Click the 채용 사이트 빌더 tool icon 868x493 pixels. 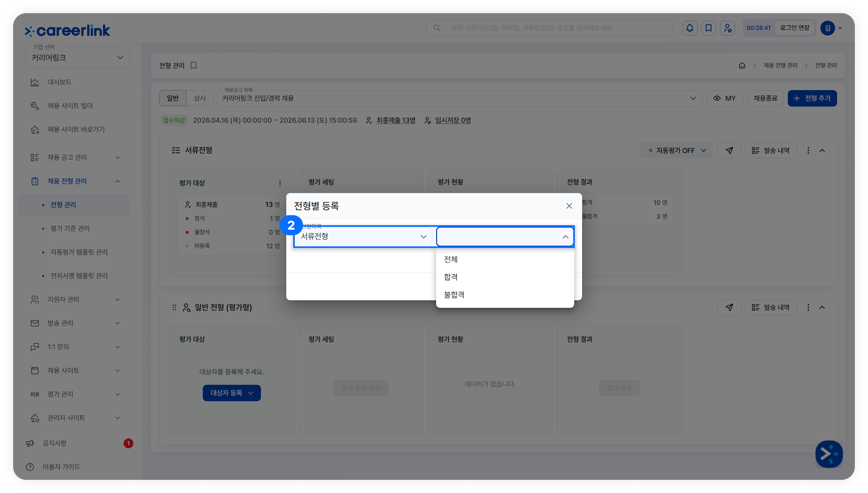[x=35, y=106]
